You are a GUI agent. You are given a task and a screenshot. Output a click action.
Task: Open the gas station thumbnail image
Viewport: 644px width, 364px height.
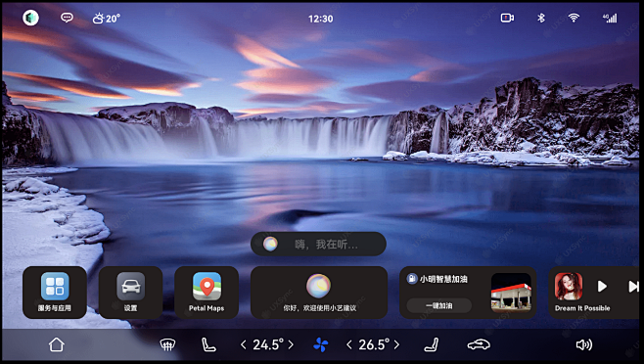pyautogui.click(x=511, y=293)
